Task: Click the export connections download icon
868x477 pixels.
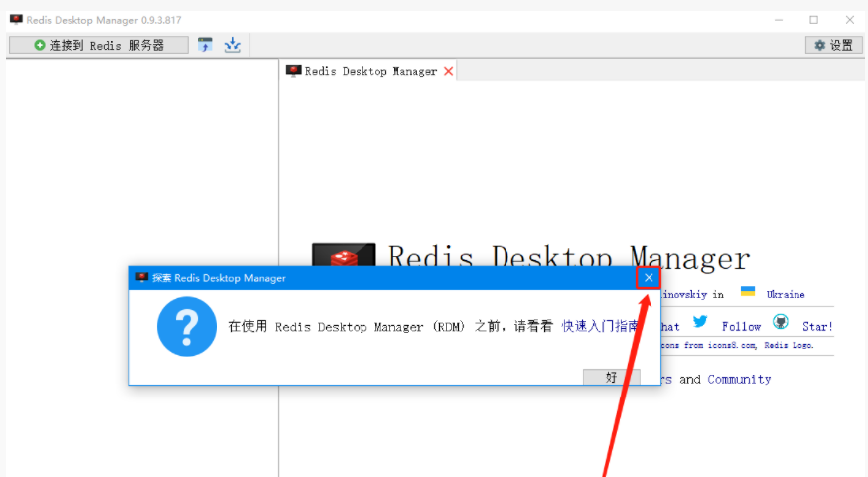Action: coord(233,45)
